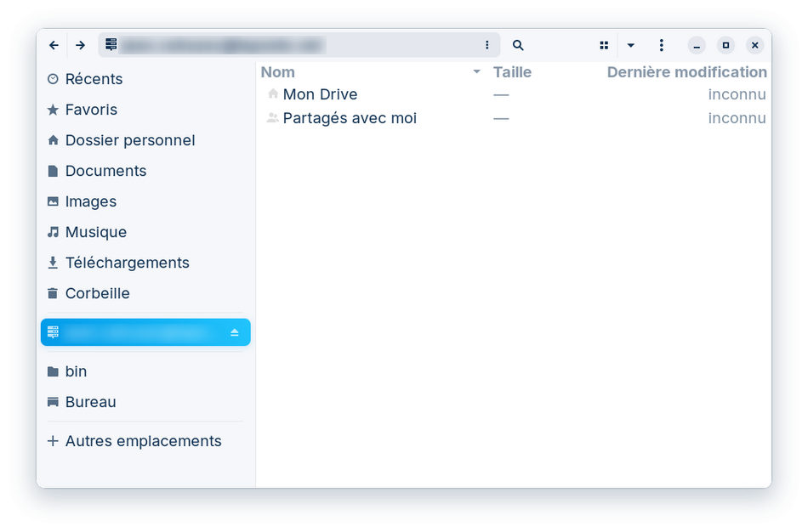Open path bar three-dot menu
The image size is (808, 532).
point(487,45)
